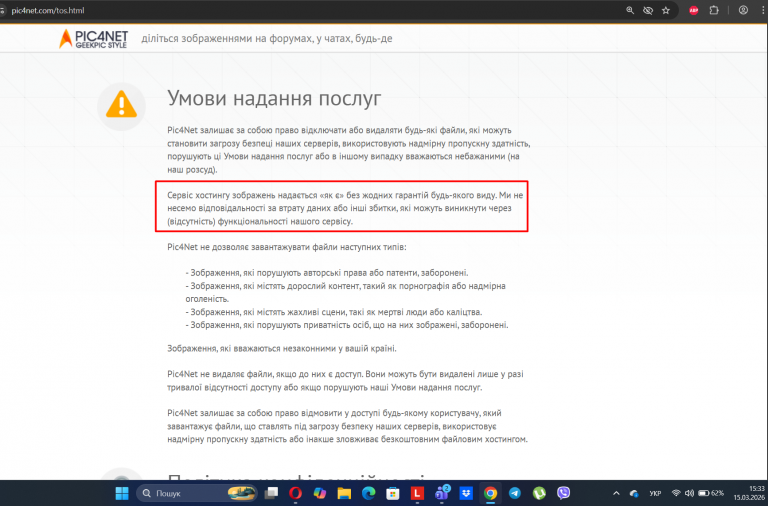Click the OneDrive cloud tray icon

pos(634,493)
